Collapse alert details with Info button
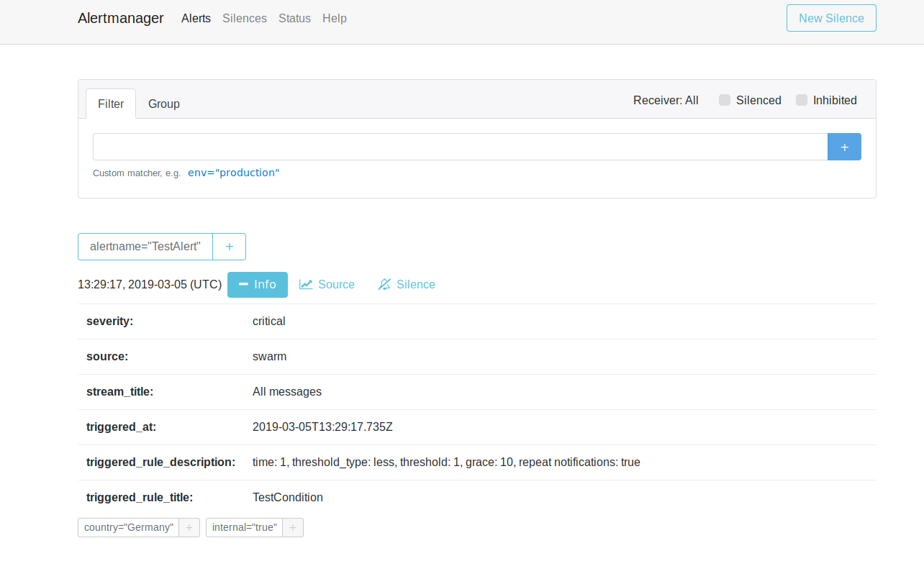 coord(258,284)
